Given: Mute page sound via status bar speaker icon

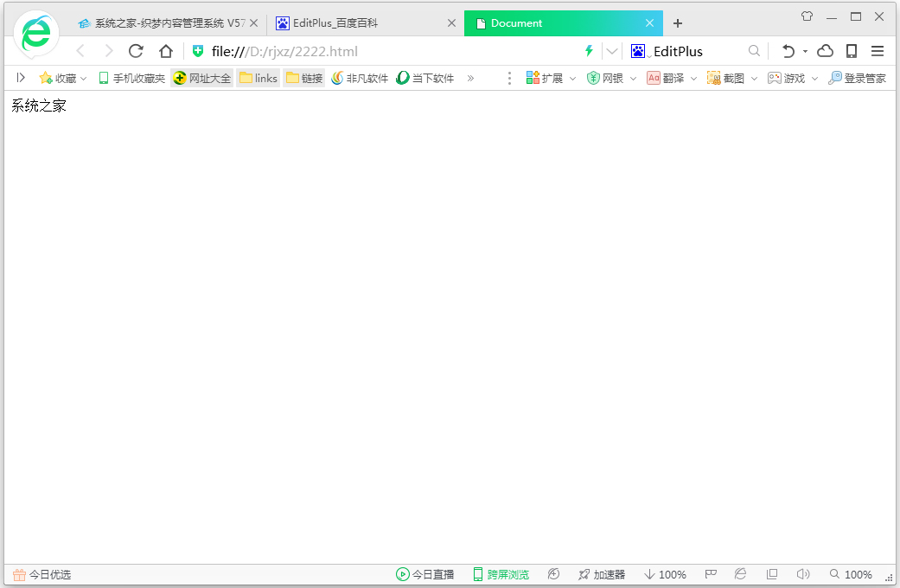Looking at the screenshot, I should [x=803, y=574].
